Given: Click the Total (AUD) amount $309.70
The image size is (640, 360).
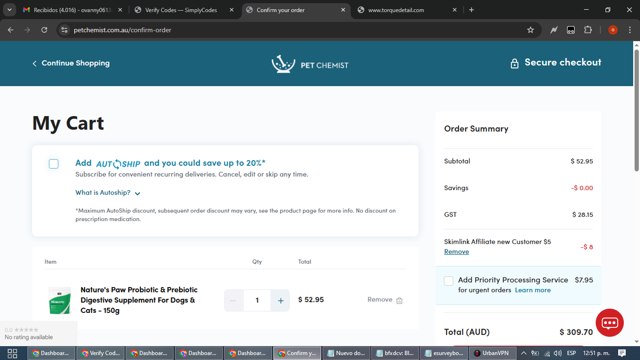Looking at the screenshot, I should tap(576, 332).
